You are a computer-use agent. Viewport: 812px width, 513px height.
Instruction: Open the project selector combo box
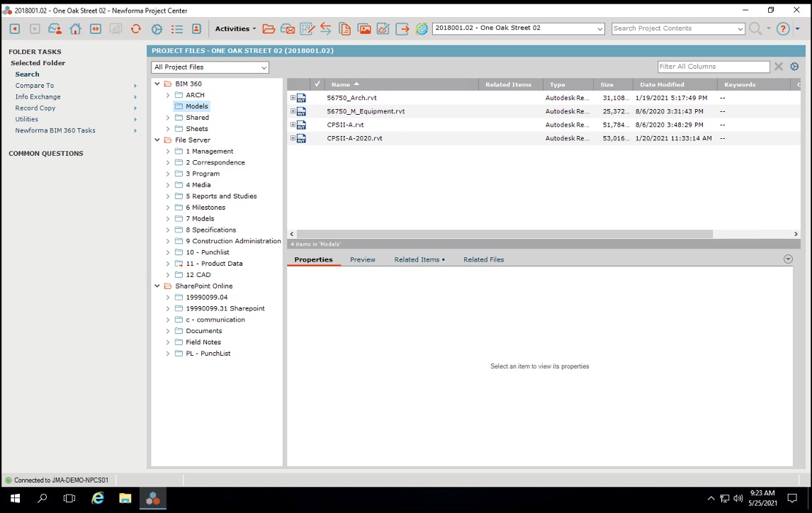tap(519, 28)
